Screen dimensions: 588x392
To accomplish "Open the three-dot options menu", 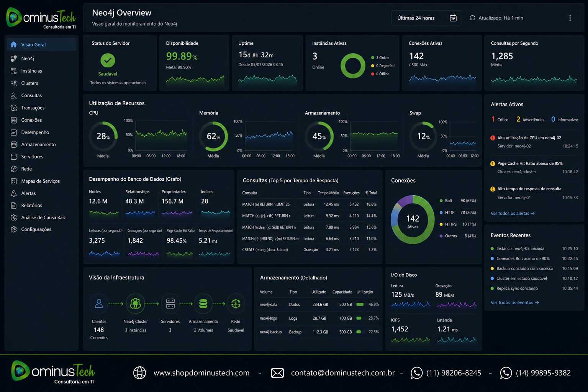I will (570, 18).
